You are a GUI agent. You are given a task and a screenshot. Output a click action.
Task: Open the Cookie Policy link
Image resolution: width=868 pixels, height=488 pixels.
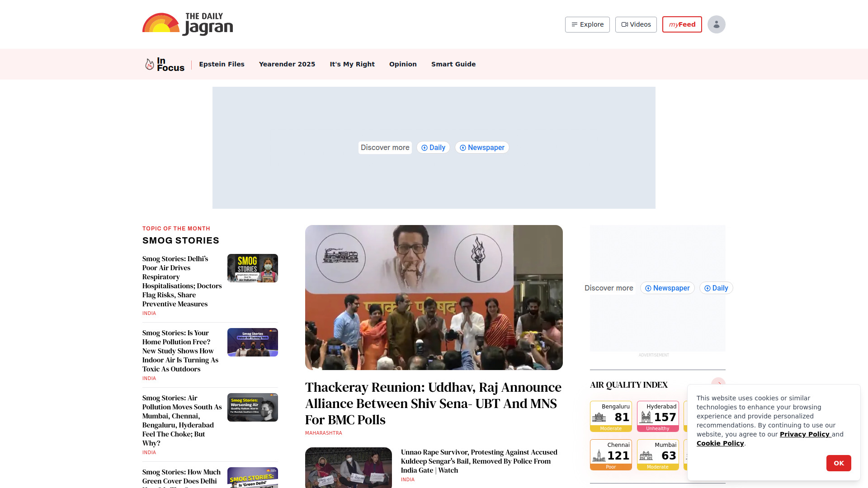(x=720, y=443)
